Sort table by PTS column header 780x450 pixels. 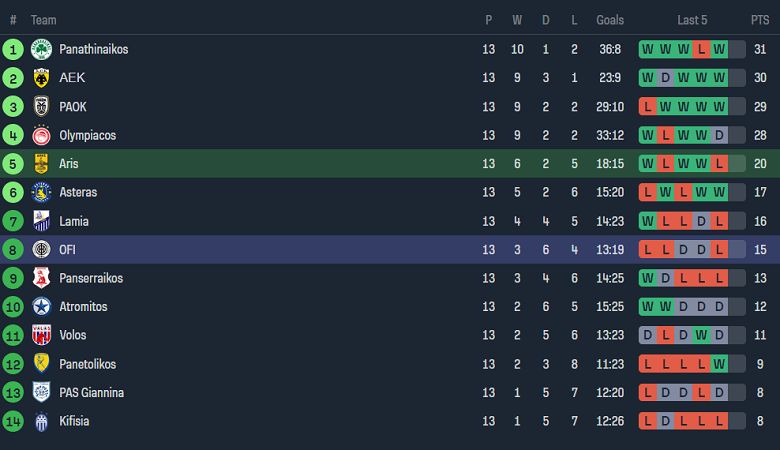pyautogui.click(x=760, y=20)
